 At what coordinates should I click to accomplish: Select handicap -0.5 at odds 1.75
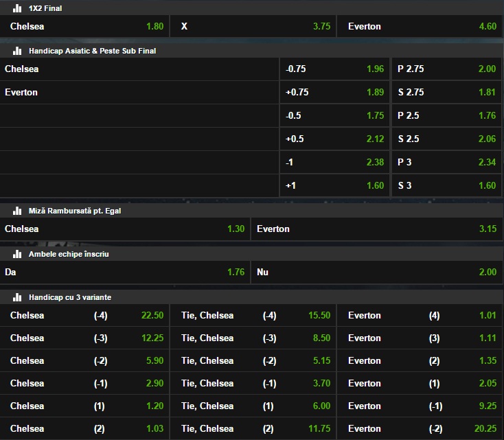334,115
